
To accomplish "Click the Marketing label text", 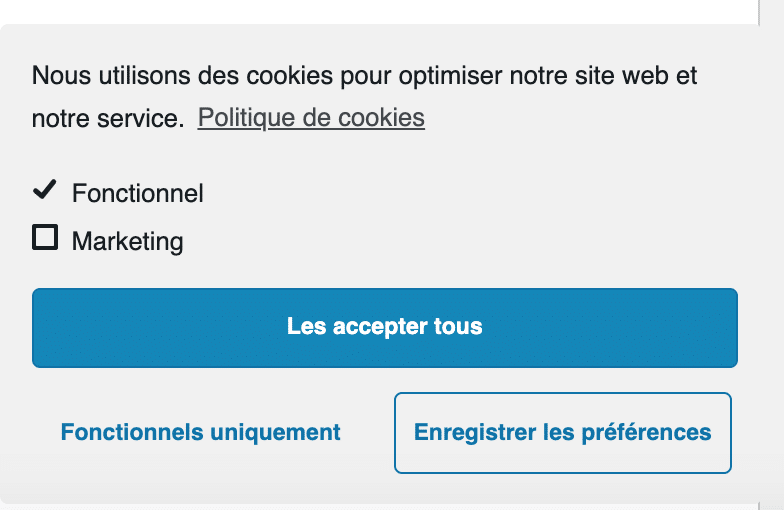I will (x=127, y=241).
